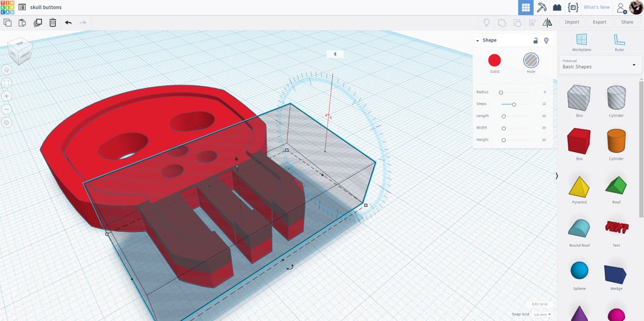Switch to the 3D design grid view
This screenshot has height=321, width=644.
525,8
